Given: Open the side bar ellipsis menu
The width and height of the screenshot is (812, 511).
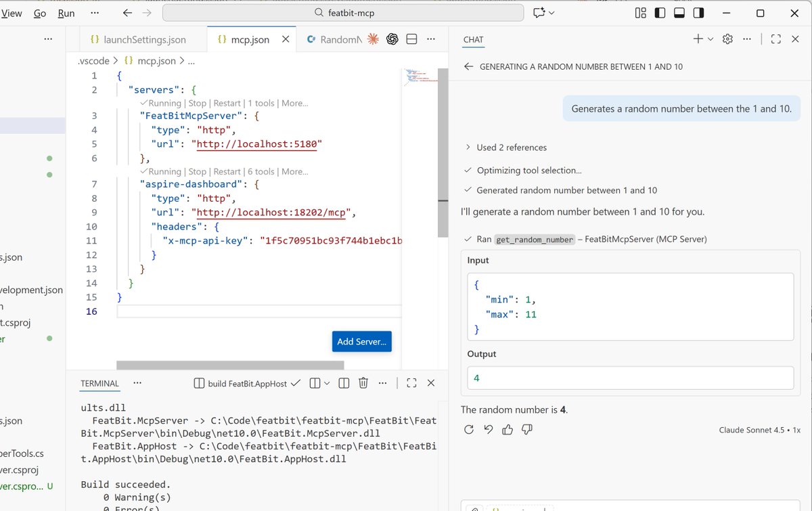Looking at the screenshot, I should coord(48,39).
